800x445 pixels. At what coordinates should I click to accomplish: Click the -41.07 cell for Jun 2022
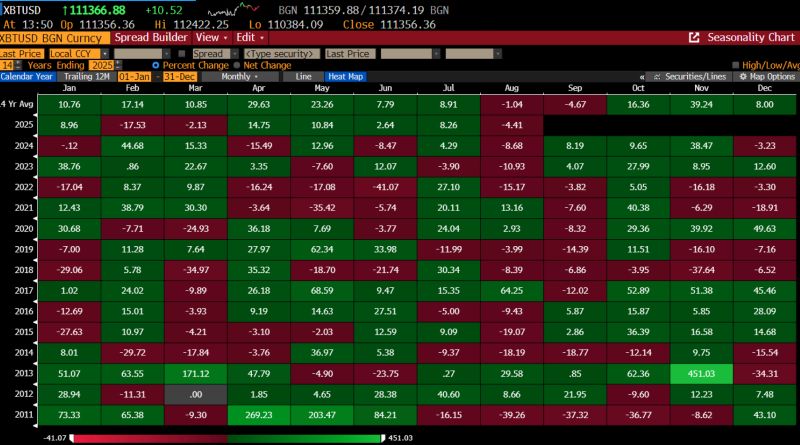coord(385,187)
